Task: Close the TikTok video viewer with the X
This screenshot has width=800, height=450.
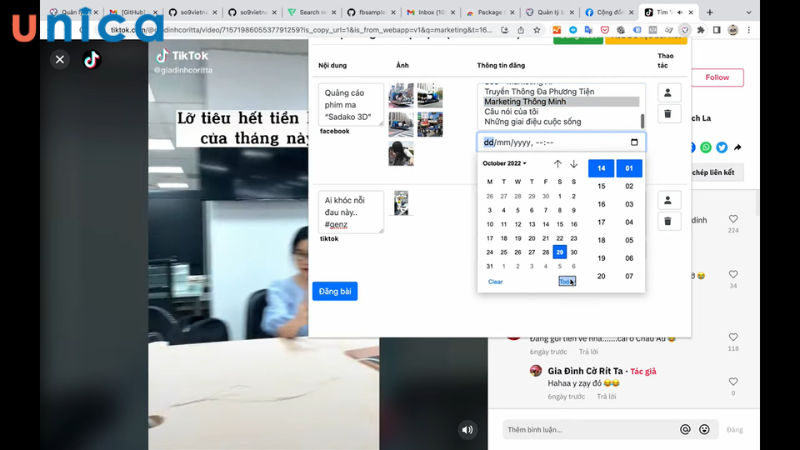Action: 60,60
